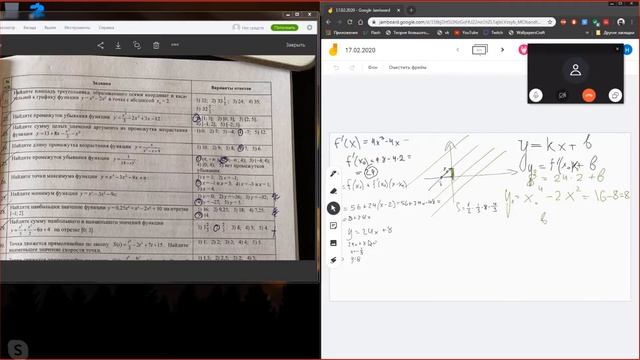640x360 pixels.
Task: Click the Skype logo at bottom left
Action: [18, 349]
